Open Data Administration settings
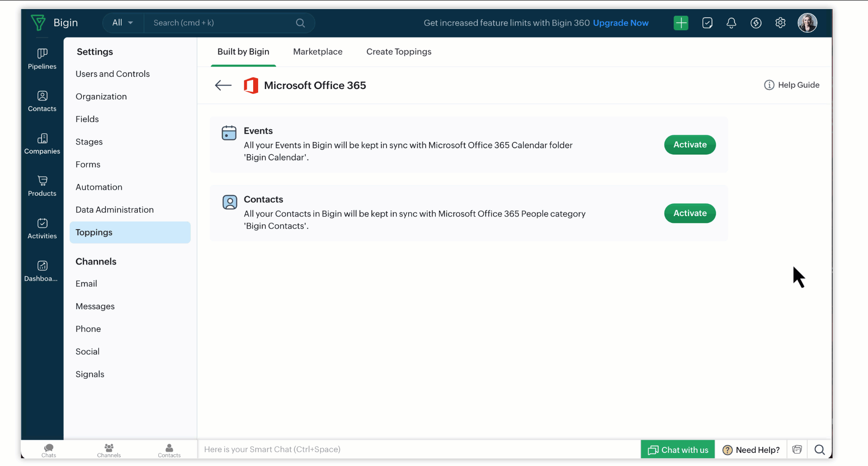Image resolution: width=868 pixels, height=466 pixels. pyautogui.click(x=115, y=209)
